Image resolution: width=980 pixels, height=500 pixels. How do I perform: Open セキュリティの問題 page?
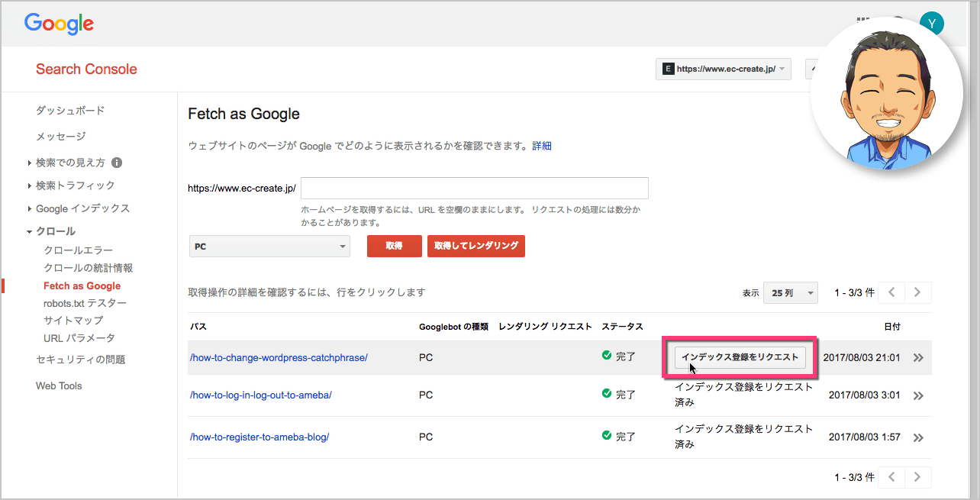(80, 360)
